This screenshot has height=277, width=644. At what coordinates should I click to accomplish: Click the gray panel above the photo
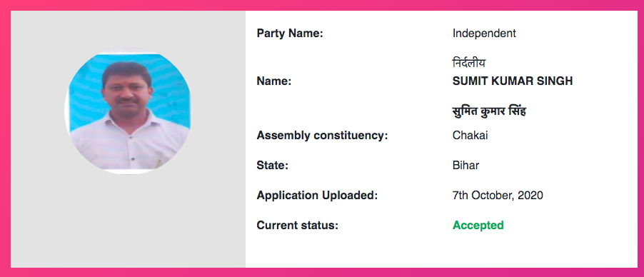point(128,29)
